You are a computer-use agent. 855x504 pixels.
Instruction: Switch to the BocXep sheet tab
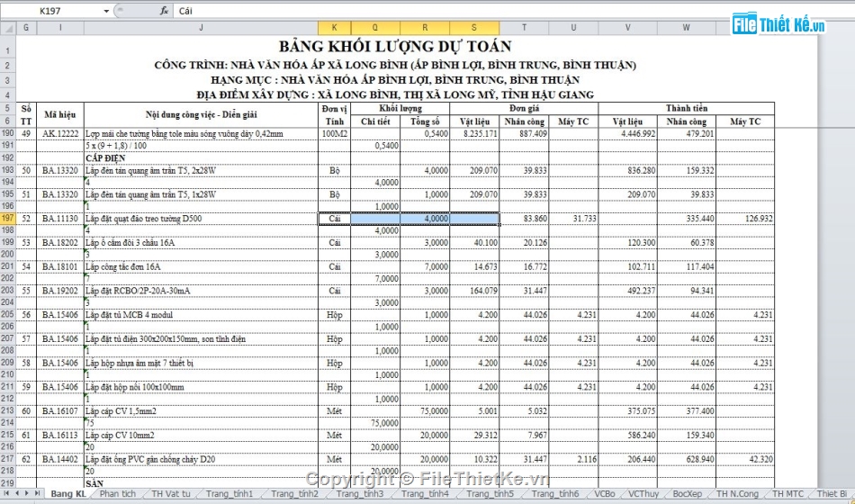click(x=687, y=493)
